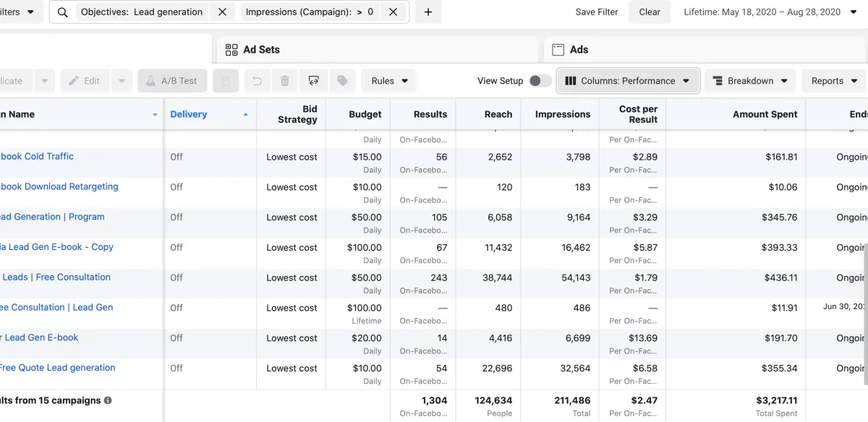Open the Columns: Performance dropdown
Screen dimensions: 868x422
point(628,81)
